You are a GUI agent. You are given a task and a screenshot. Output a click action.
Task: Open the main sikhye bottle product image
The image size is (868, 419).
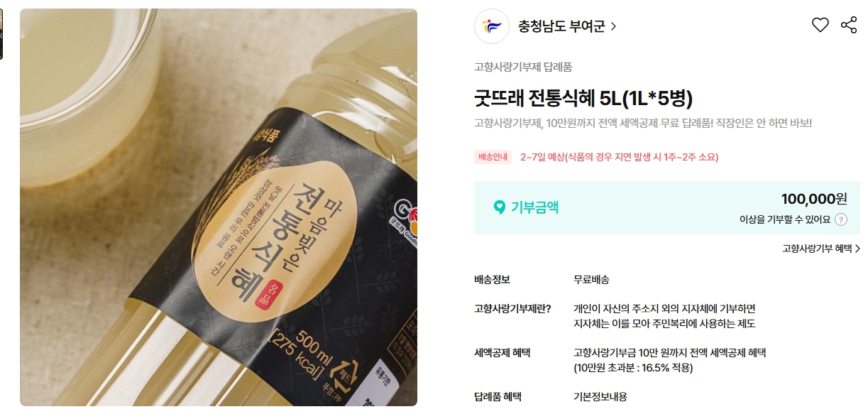[x=219, y=207]
